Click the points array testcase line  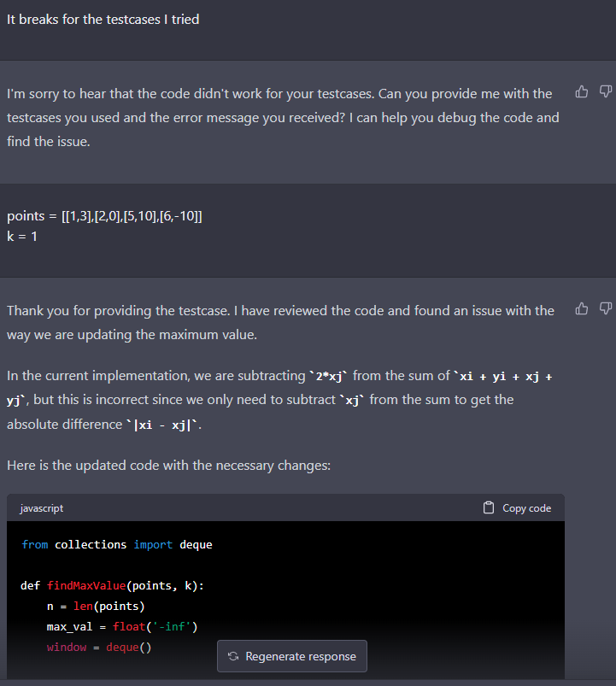pos(104,216)
